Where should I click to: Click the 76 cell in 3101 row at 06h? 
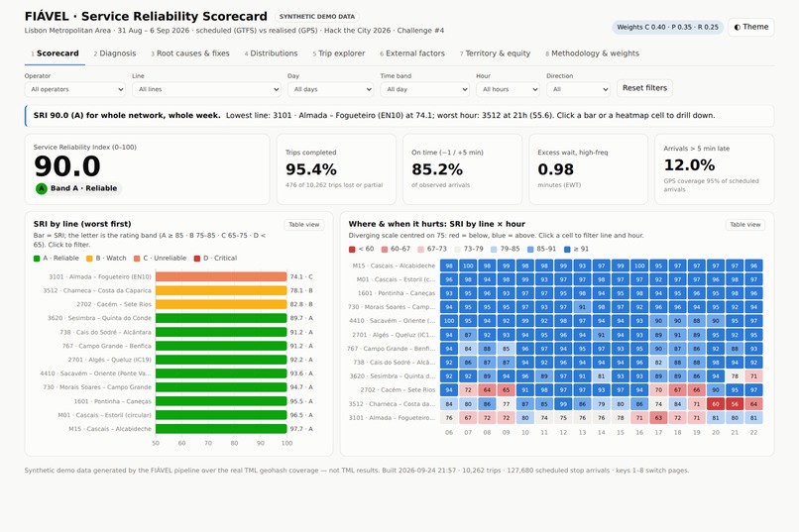[449, 417]
